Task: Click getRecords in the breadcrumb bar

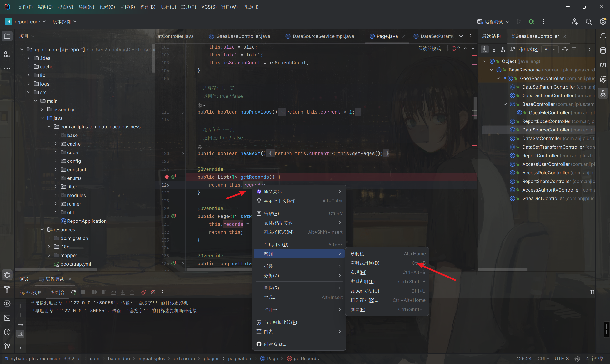Action: (x=306, y=358)
